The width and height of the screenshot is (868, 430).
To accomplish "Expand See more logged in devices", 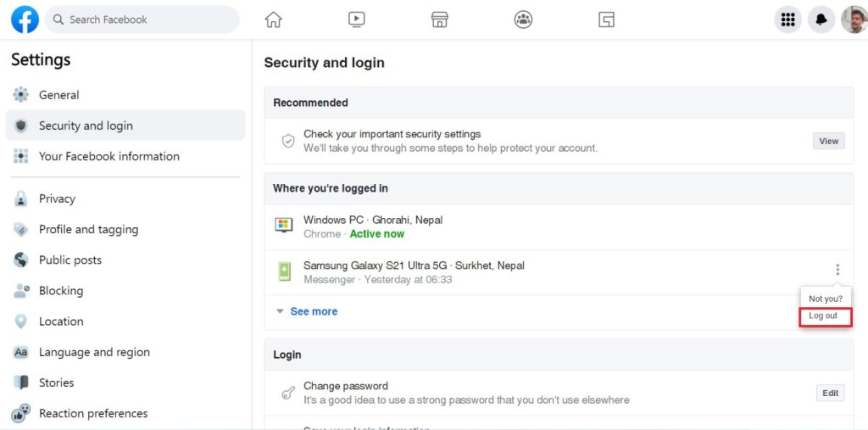I will [x=314, y=311].
